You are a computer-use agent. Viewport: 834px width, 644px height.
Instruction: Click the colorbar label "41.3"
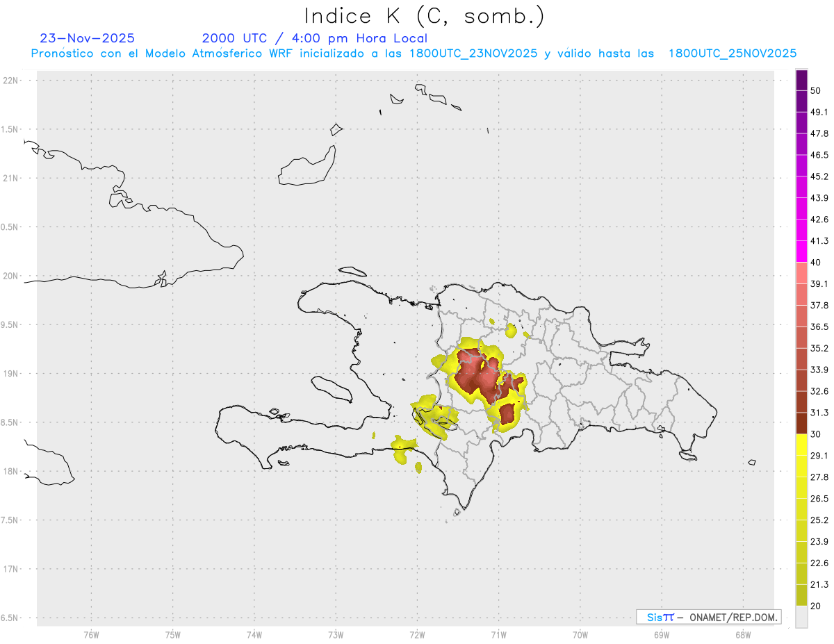pyautogui.click(x=819, y=241)
